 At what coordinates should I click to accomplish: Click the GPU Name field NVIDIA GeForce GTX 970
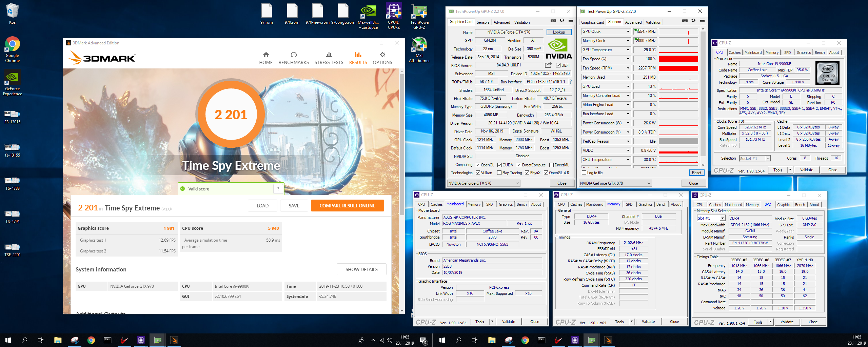click(x=509, y=32)
